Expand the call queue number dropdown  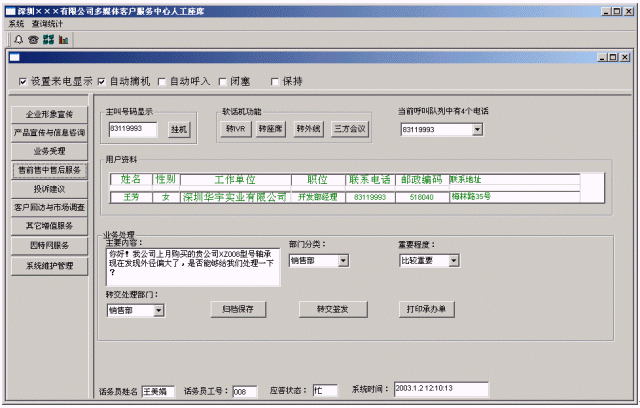(x=477, y=129)
